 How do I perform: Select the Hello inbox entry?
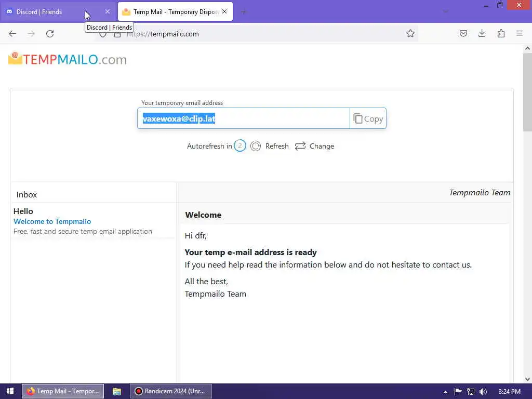(94, 221)
